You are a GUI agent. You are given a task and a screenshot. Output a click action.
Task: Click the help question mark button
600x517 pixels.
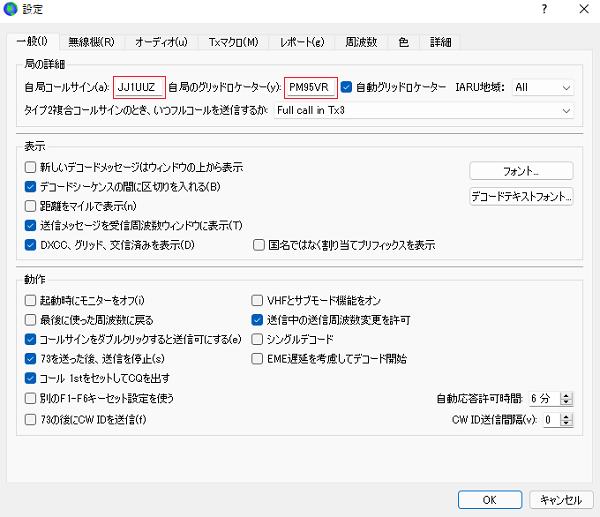coord(543,10)
